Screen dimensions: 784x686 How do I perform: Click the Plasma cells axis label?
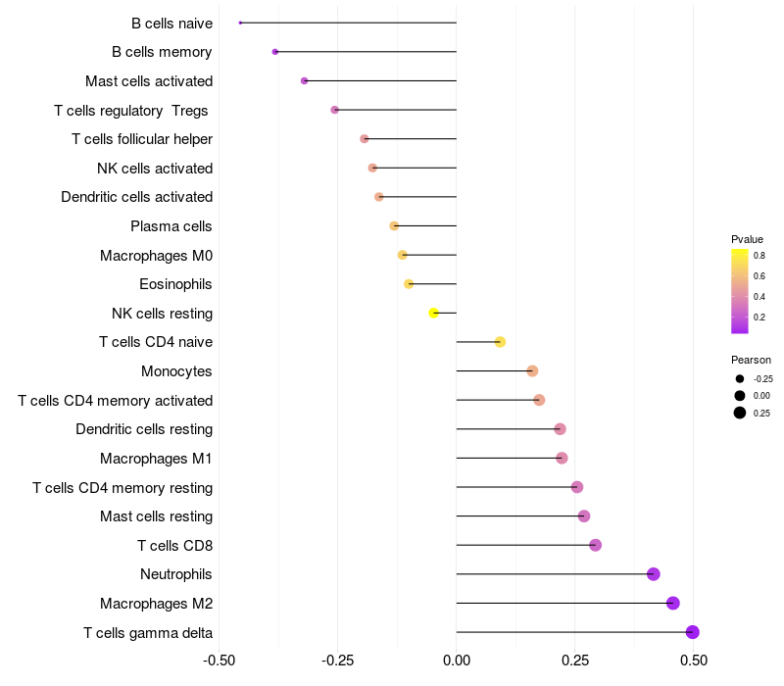[171, 226]
